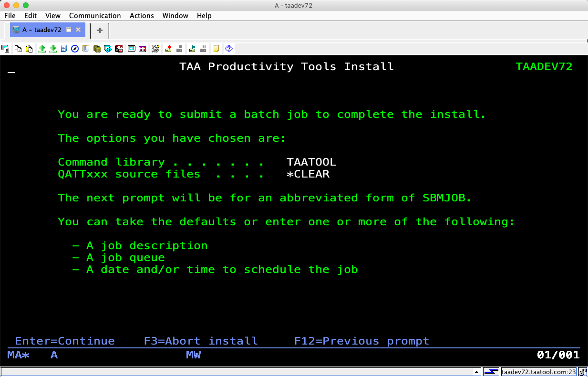Click the stacked documents toolbar icon
The image size is (588, 377).
[86, 49]
